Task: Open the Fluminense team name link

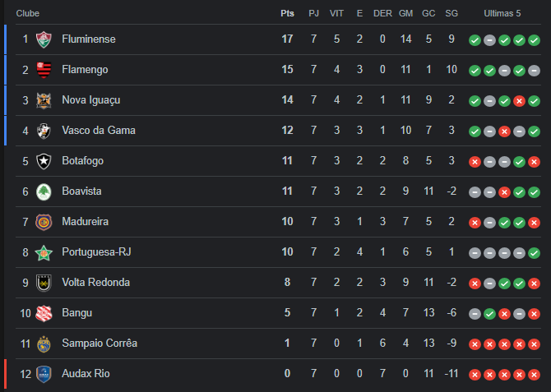Action: (89, 39)
